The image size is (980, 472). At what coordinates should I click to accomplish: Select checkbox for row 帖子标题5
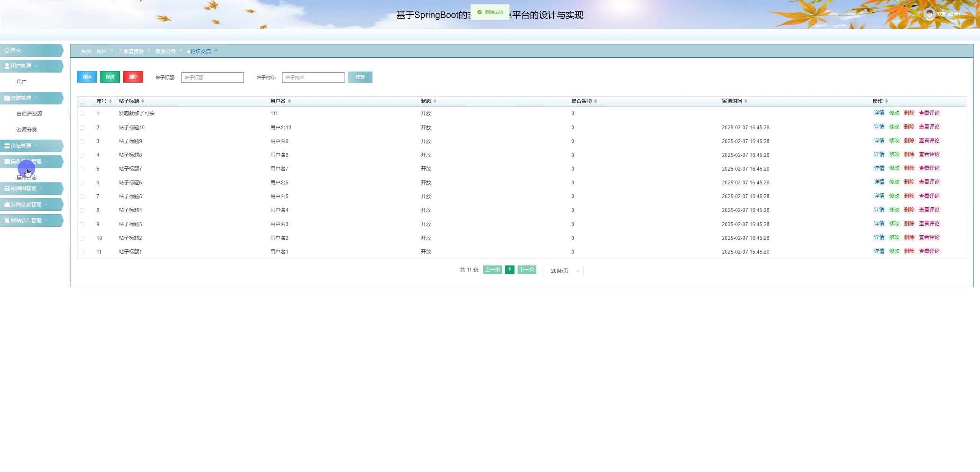pyautogui.click(x=81, y=197)
